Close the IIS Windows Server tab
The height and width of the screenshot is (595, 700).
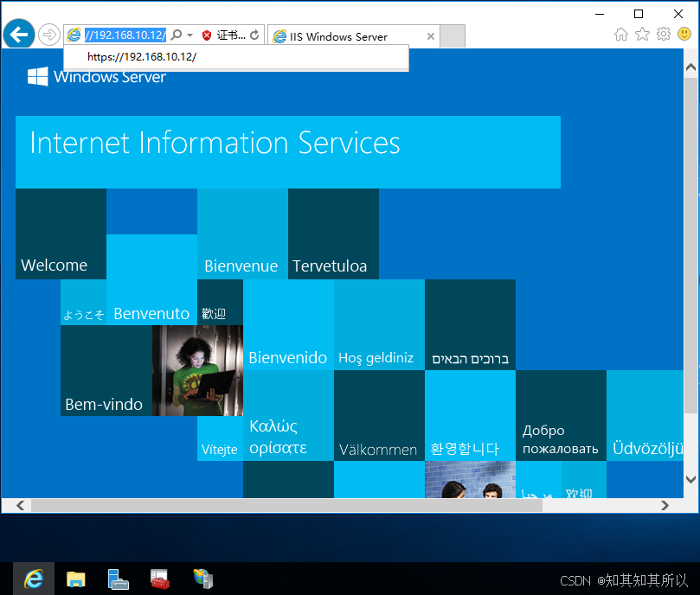[431, 36]
